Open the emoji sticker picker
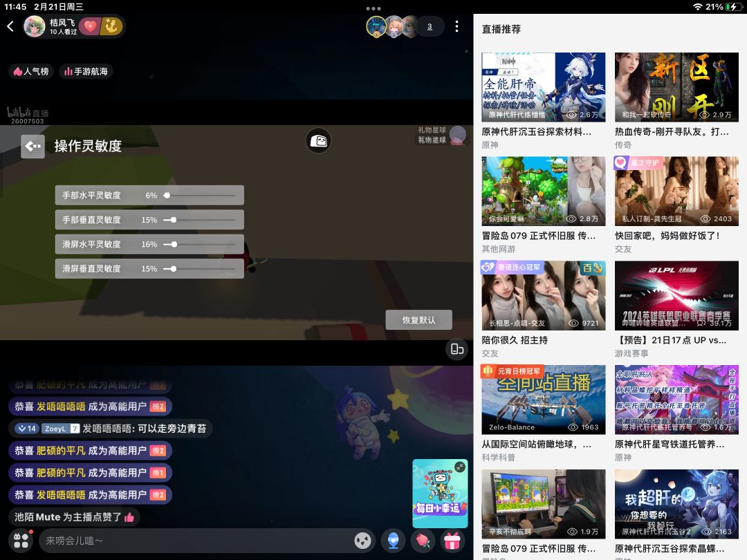The width and height of the screenshot is (747, 560). [x=363, y=541]
